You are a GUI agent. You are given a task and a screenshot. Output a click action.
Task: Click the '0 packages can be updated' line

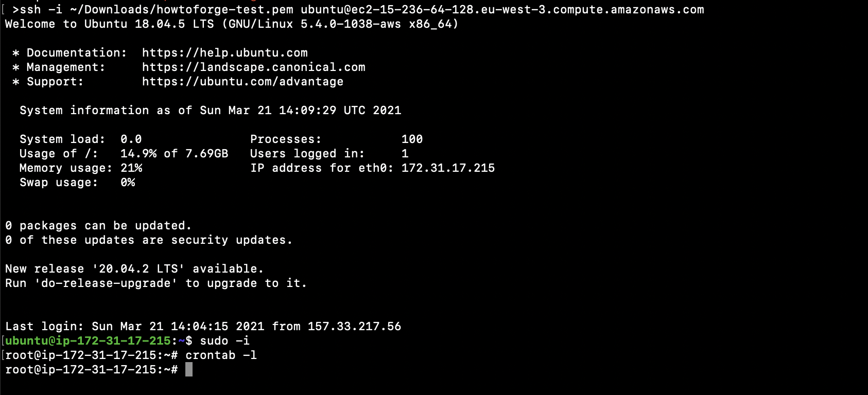coord(98,226)
